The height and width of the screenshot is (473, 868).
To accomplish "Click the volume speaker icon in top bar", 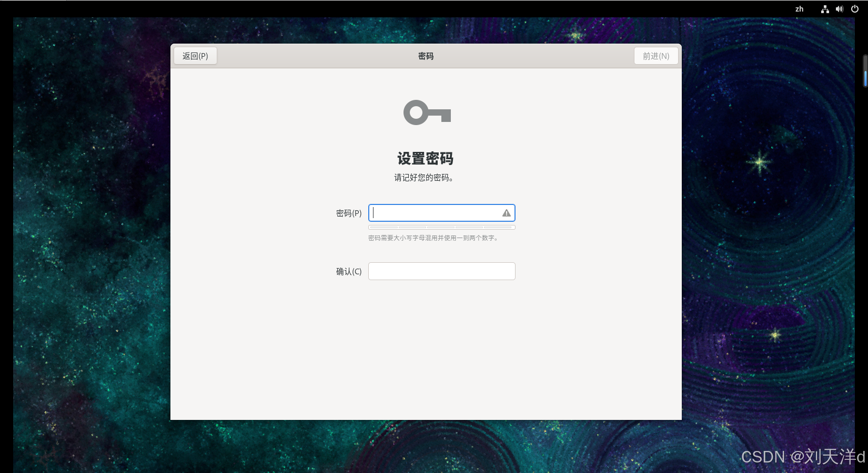I will 840,9.
